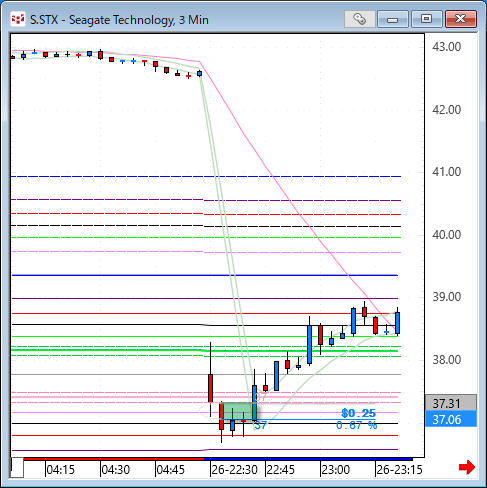Image resolution: width=487 pixels, height=488 pixels.
Task: Click the 41.00 price scale label
Action: coord(447,172)
